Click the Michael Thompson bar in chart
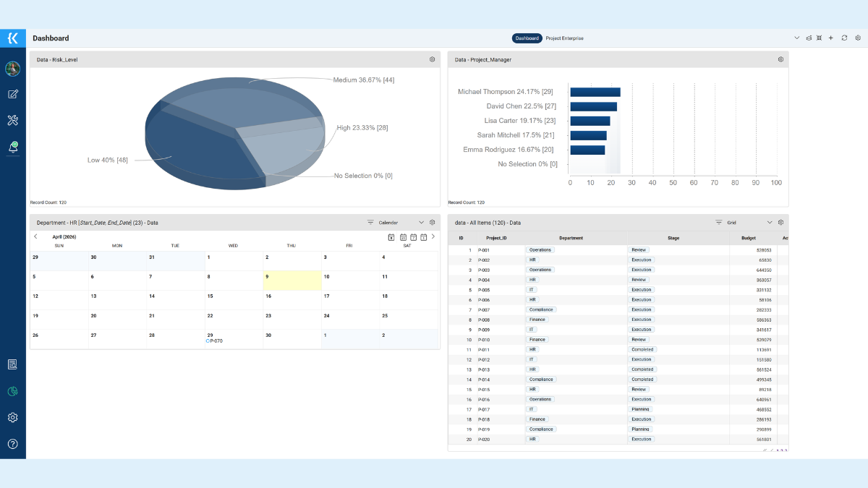 pos(595,92)
